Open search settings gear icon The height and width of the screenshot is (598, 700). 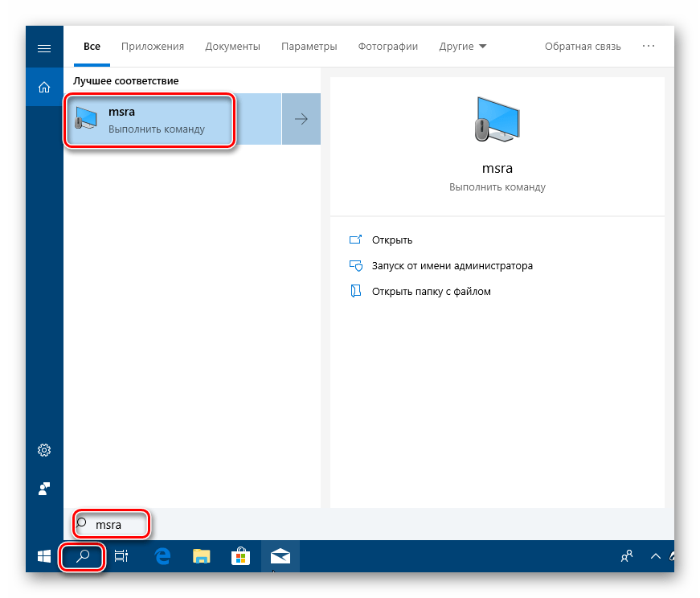tap(44, 449)
